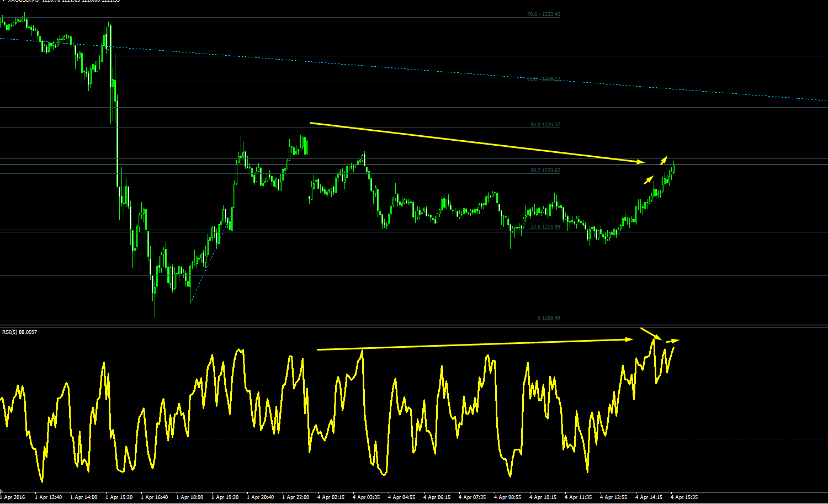Click the '1 Apr 20:40' time label
The height and width of the screenshot is (504, 828).
[260, 497]
